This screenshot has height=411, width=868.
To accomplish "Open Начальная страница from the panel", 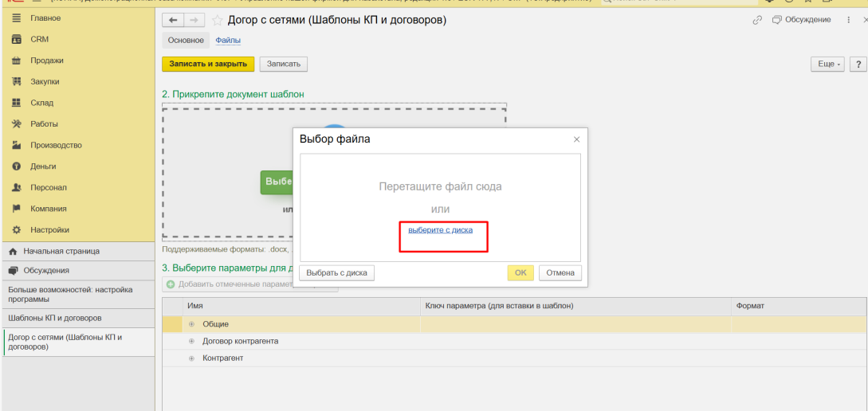I will click(x=60, y=251).
